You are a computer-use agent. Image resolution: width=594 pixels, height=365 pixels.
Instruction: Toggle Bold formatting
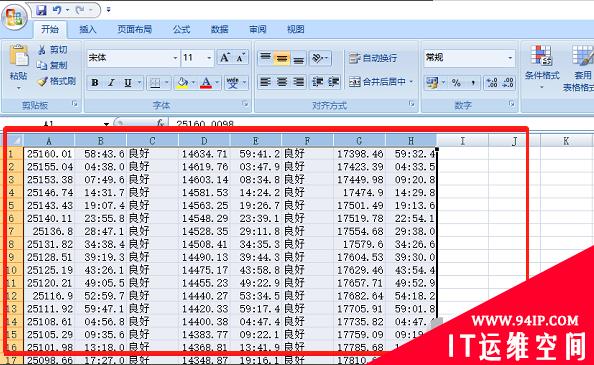click(x=95, y=83)
